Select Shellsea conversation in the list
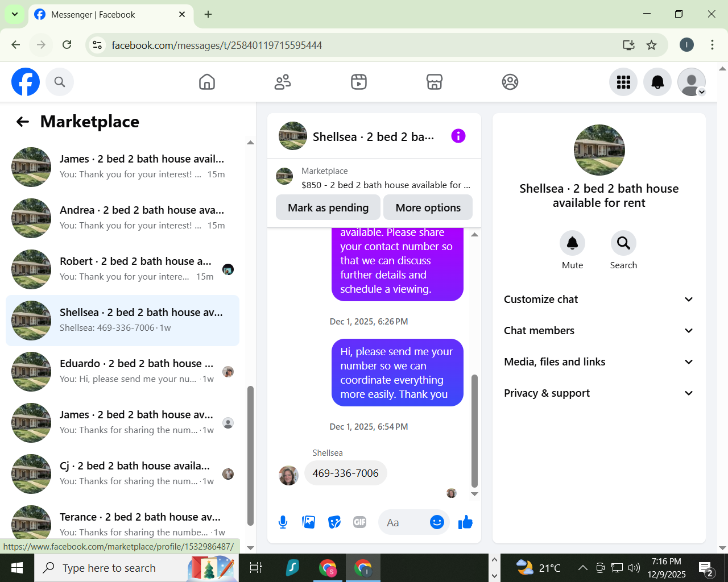728x582 pixels. 122,321
